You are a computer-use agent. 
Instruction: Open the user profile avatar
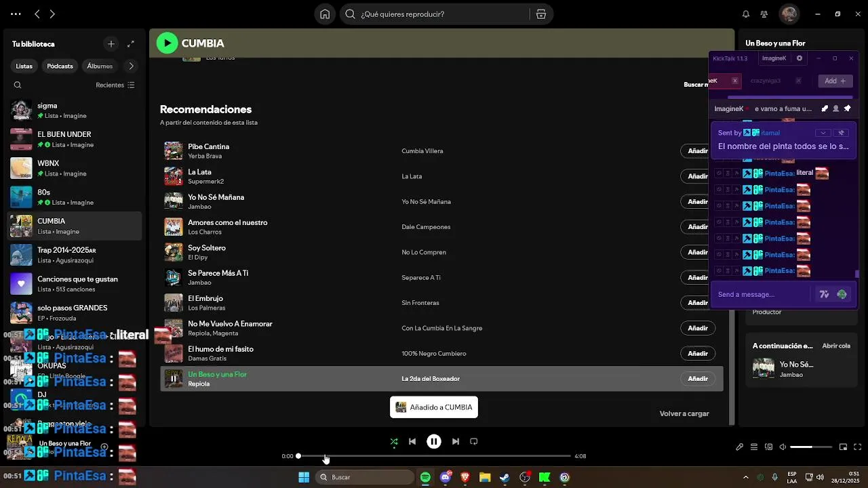click(x=789, y=14)
